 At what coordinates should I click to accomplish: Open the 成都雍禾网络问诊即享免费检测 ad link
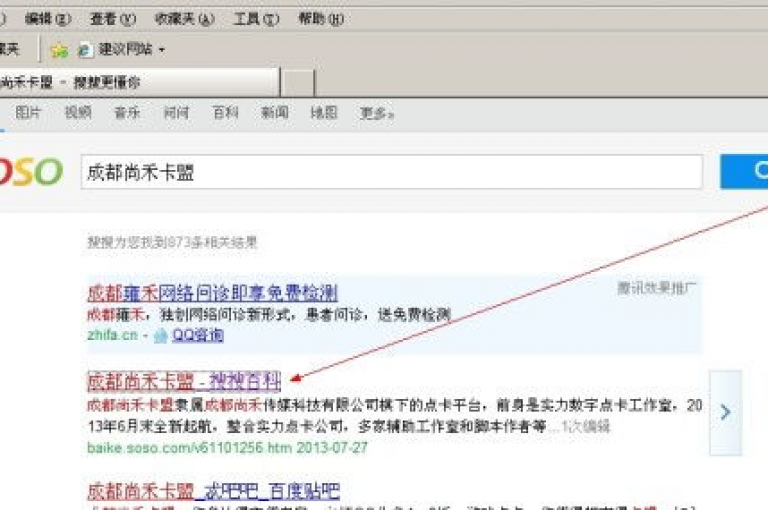tap(213, 293)
